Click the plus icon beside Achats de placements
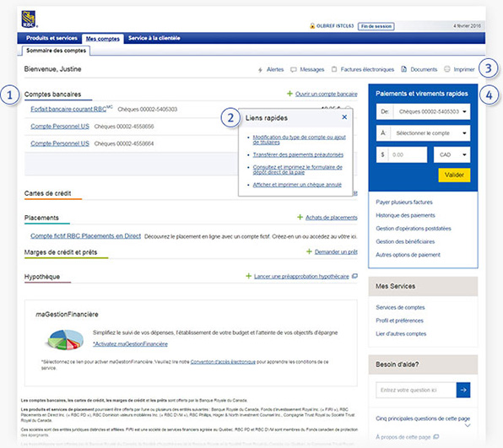503x448 pixels. 300,217
